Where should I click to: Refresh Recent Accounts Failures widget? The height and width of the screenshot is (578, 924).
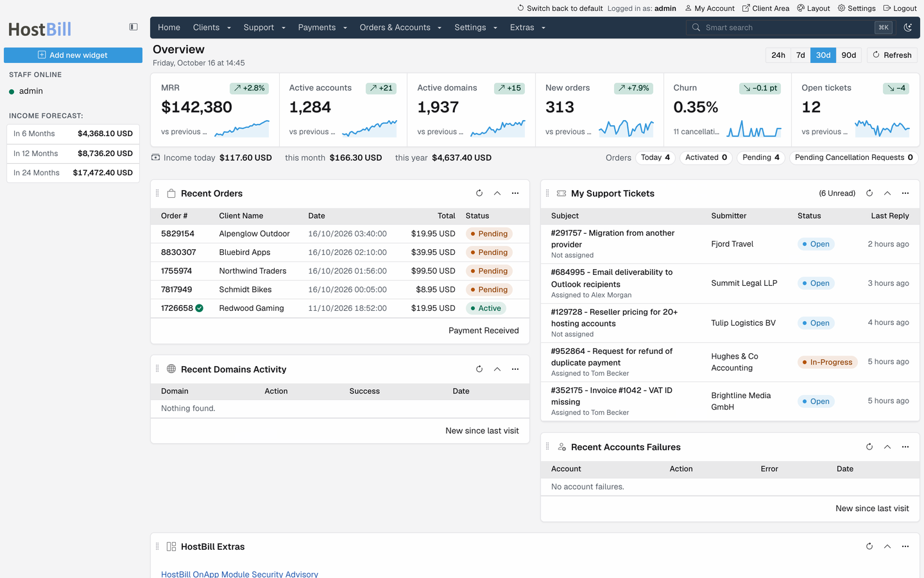[869, 447]
